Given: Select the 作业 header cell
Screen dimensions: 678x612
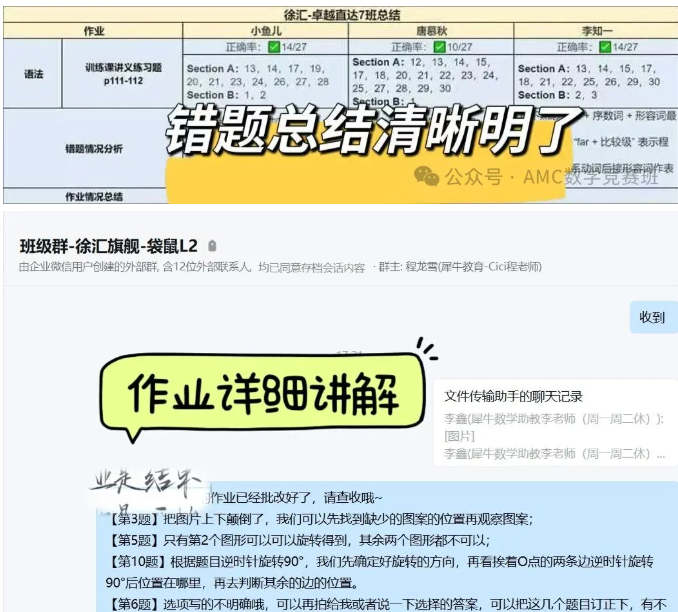Looking at the screenshot, I should tap(93, 31).
